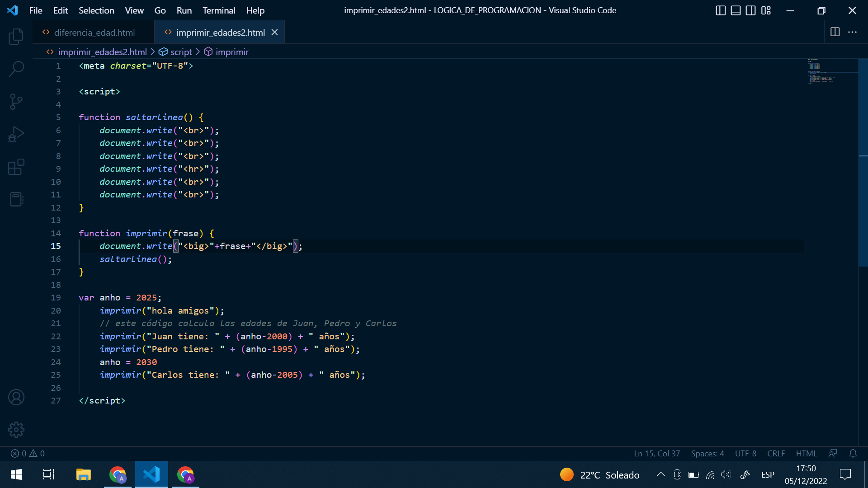
Task: Click on var anho = 2025 line
Action: pos(120,298)
